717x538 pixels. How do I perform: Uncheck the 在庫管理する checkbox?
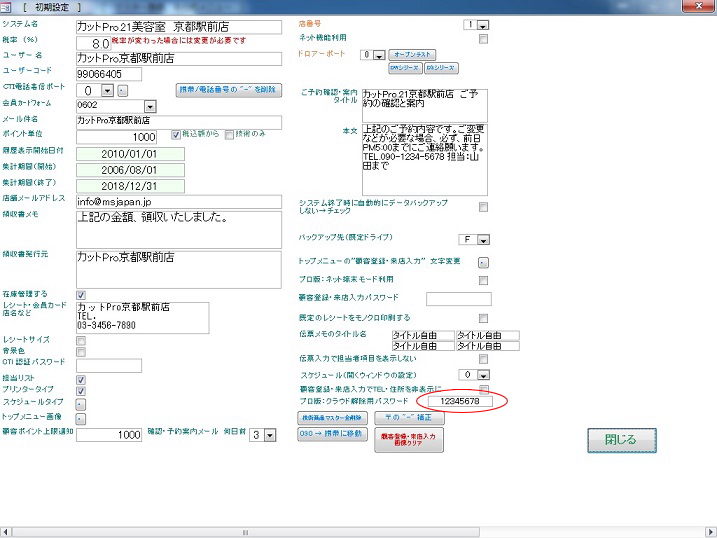coord(81,295)
